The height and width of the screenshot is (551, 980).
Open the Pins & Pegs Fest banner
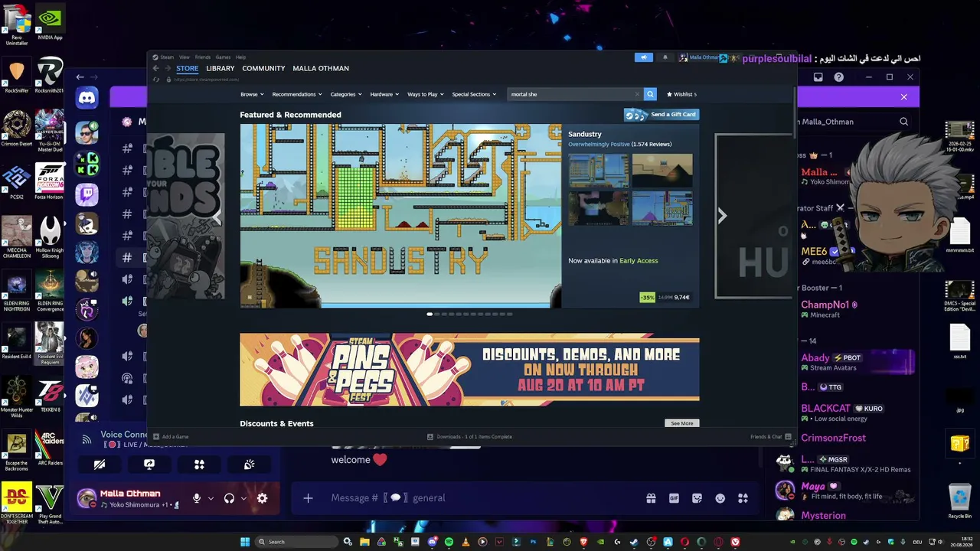click(469, 370)
